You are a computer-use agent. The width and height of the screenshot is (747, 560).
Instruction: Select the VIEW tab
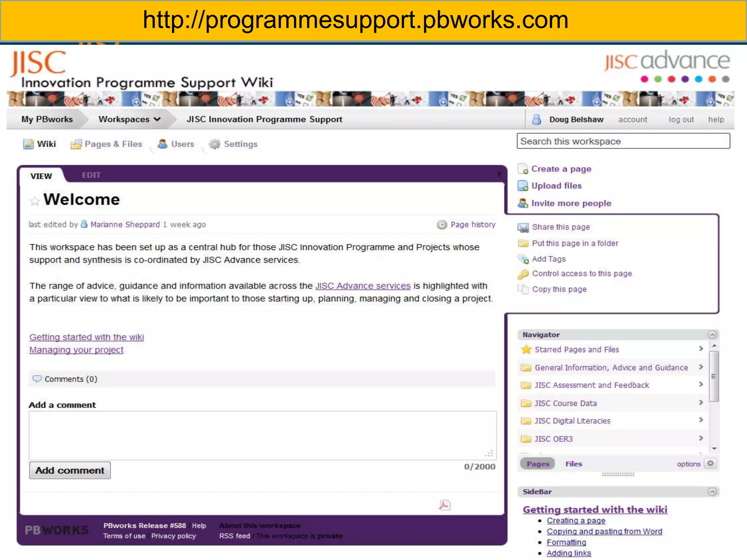point(41,176)
